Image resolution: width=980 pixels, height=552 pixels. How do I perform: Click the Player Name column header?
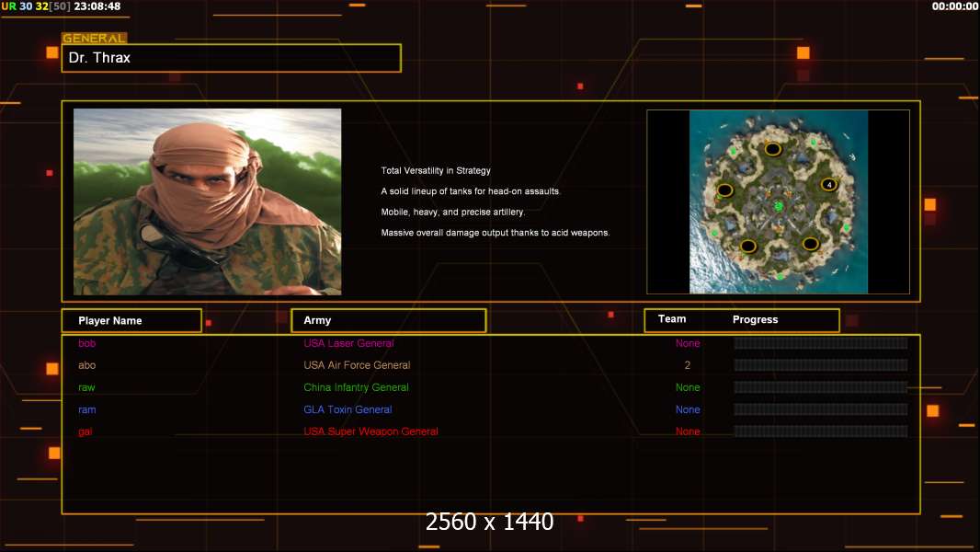131,321
